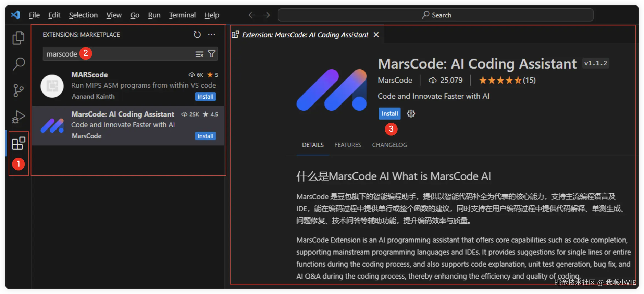Open the Extensions panel more actions menu
The image size is (644, 294).
pyautogui.click(x=212, y=35)
